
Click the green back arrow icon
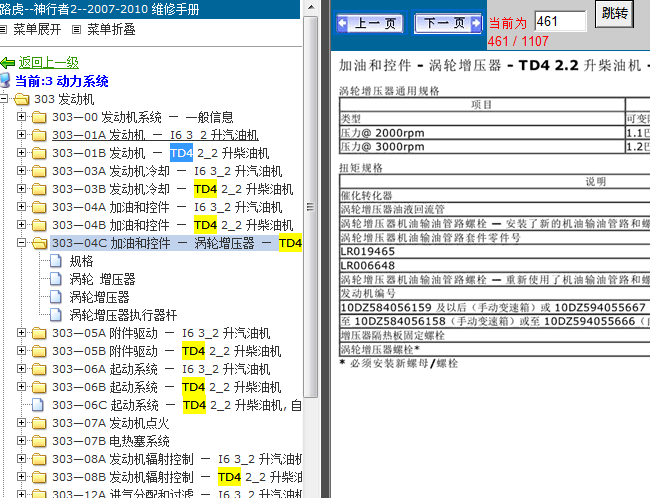click(7, 63)
